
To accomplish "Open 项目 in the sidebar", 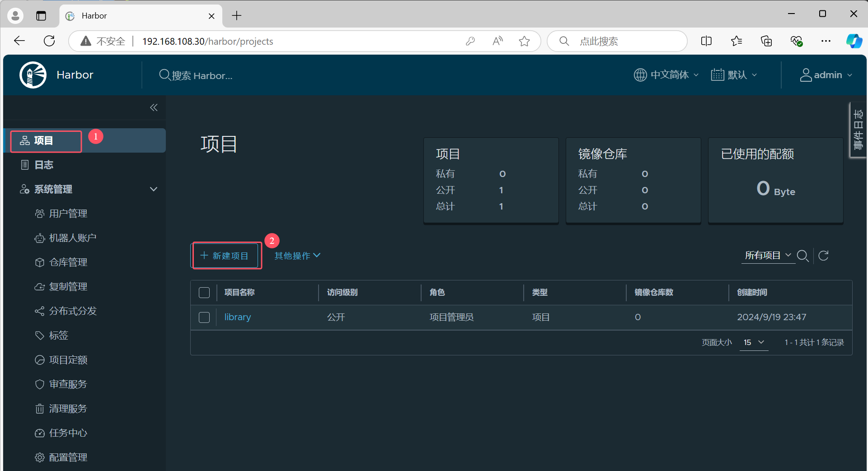I will tap(84, 140).
